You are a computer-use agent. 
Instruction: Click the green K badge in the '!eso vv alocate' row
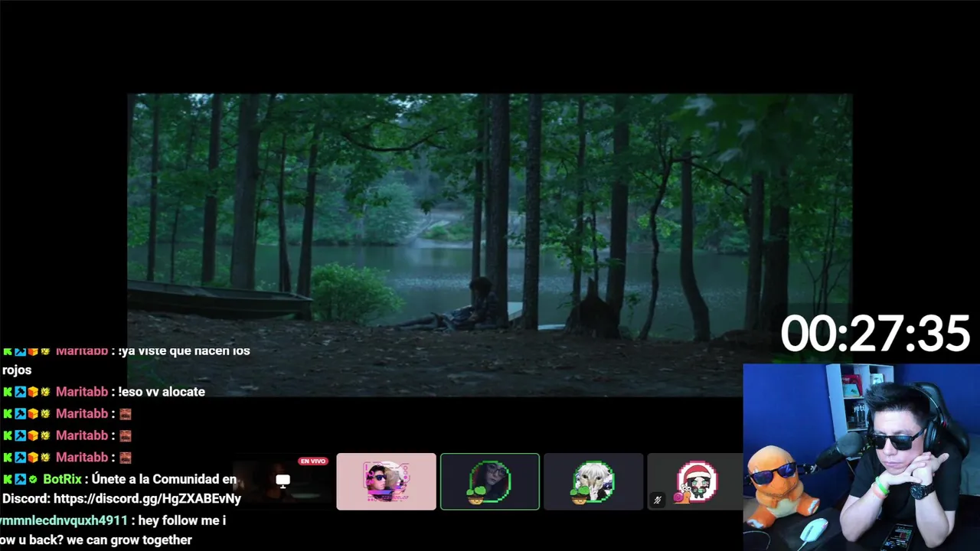(x=8, y=392)
